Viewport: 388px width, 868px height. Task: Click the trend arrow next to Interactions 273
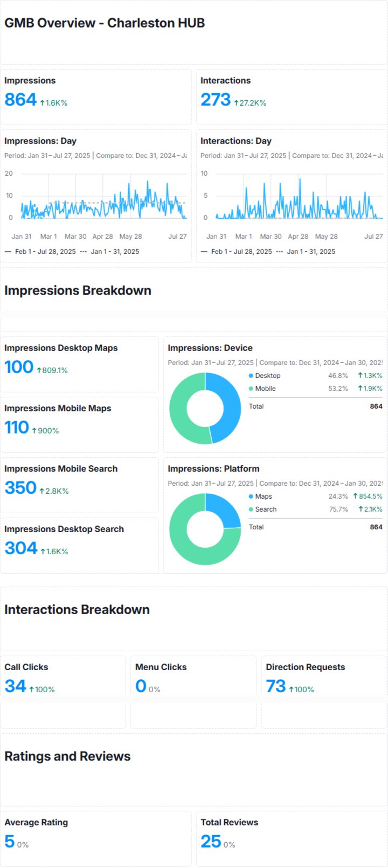click(236, 103)
